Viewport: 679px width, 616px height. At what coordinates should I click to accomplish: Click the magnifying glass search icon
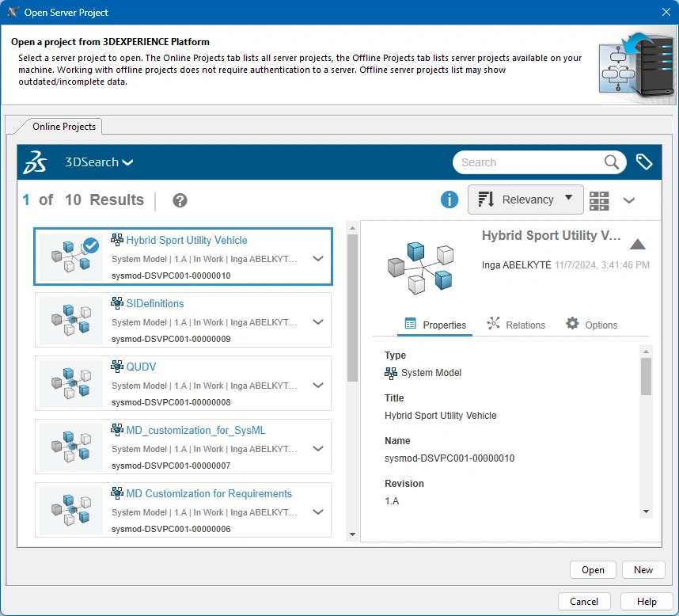pos(611,162)
